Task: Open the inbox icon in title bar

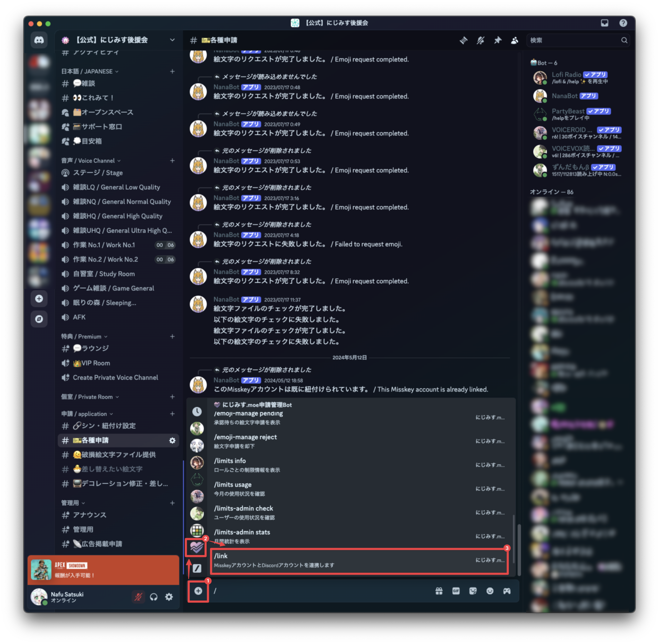Action: coord(604,23)
